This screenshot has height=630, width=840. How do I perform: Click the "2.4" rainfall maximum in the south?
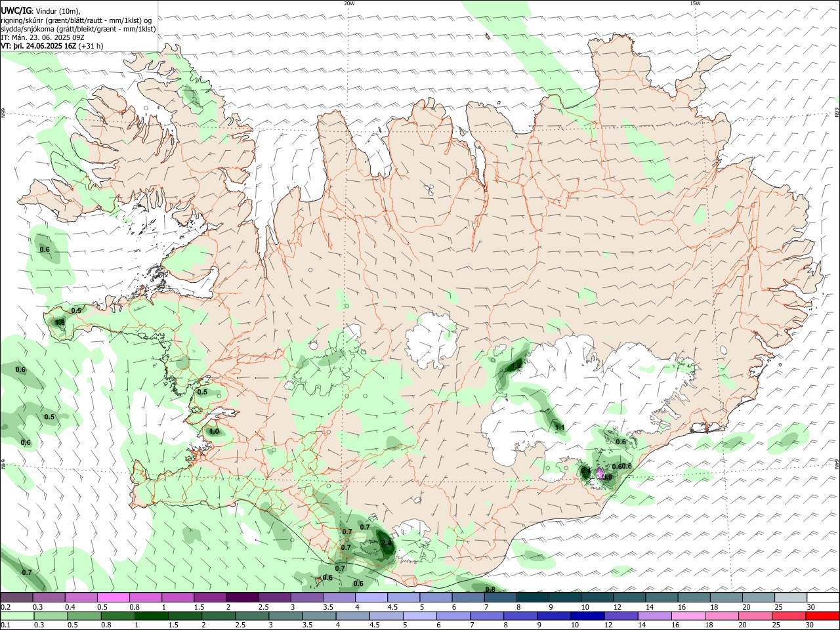(386, 543)
